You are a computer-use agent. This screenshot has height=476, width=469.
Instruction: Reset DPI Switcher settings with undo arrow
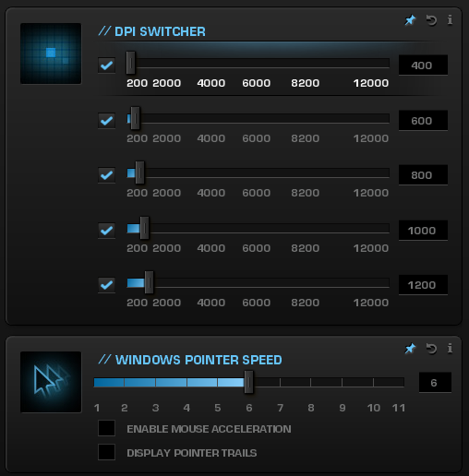pyautogui.click(x=431, y=20)
